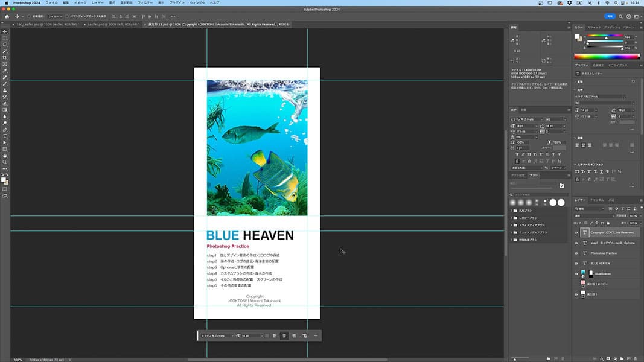Select the Hand tool
The image size is (644, 362).
tap(5, 156)
